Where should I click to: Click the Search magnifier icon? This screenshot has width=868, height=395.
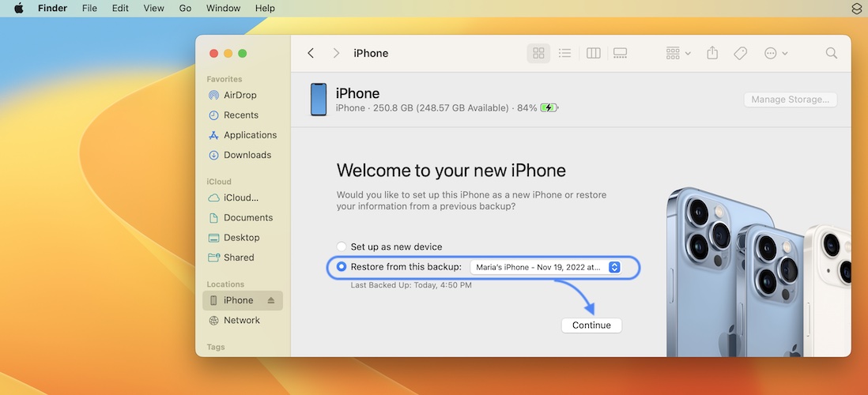point(832,53)
